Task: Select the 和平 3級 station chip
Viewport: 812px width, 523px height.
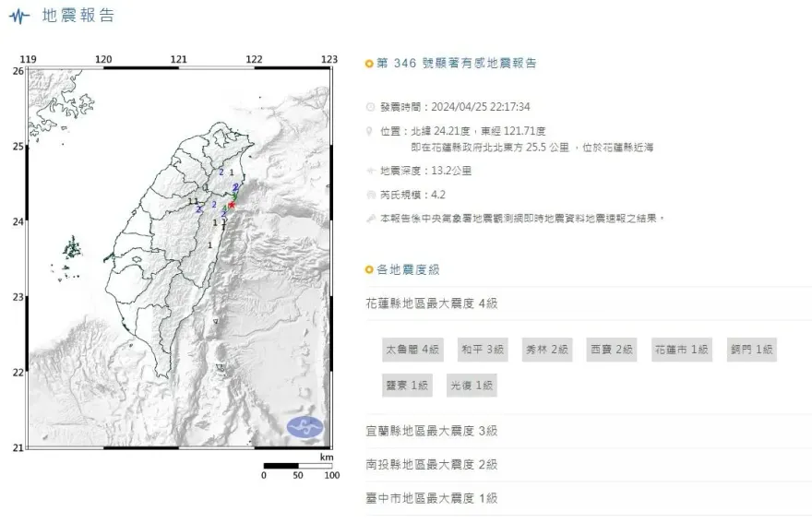Action: [x=484, y=350]
